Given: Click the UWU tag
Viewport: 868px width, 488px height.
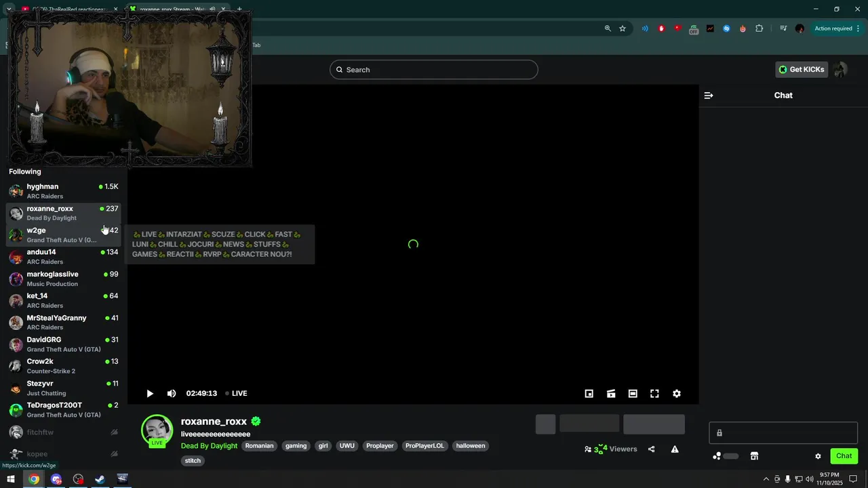Looking at the screenshot, I should tap(347, 446).
